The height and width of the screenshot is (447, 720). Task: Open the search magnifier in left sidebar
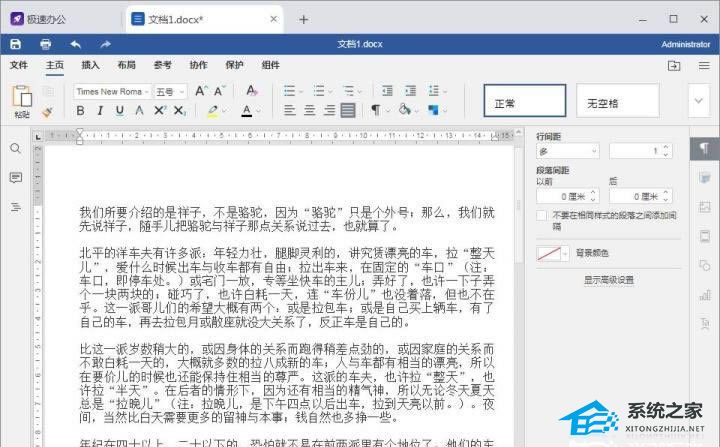16,148
